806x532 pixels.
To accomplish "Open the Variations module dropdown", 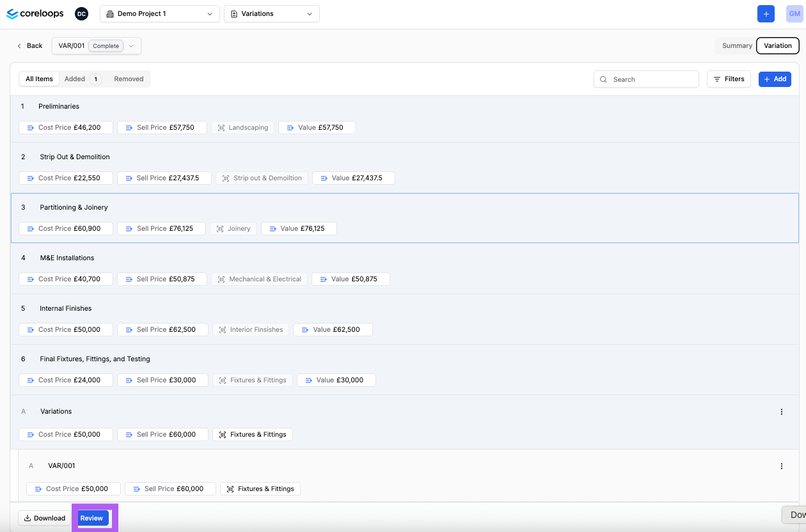I will click(x=271, y=13).
